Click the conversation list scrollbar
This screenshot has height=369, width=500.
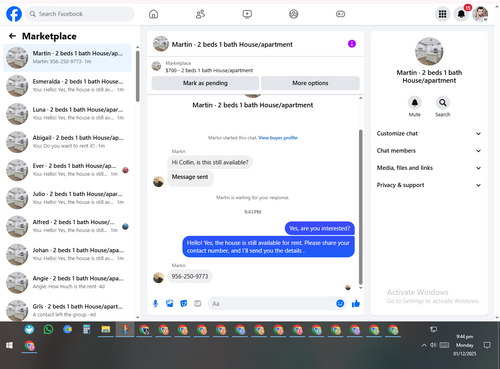[137, 76]
